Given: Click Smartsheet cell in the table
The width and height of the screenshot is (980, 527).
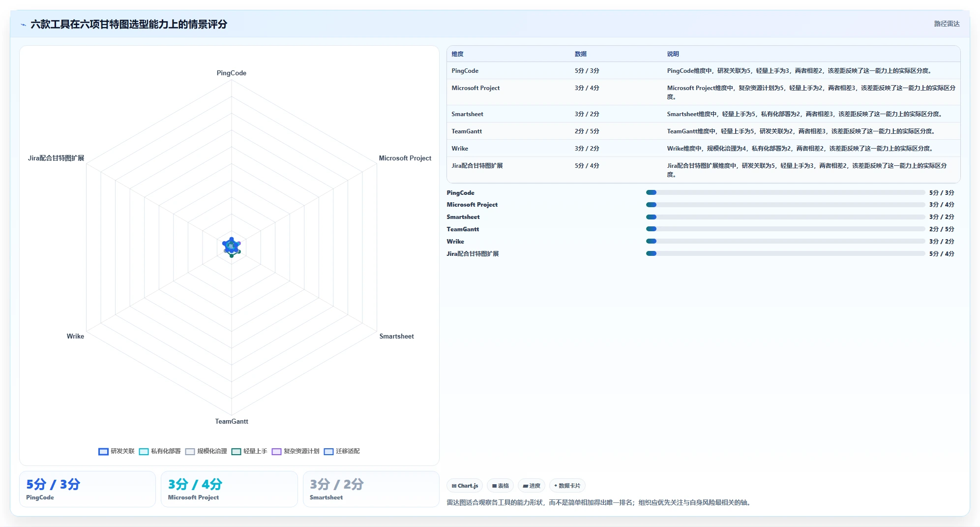Looking at the screenshot, I should point(467,114).
